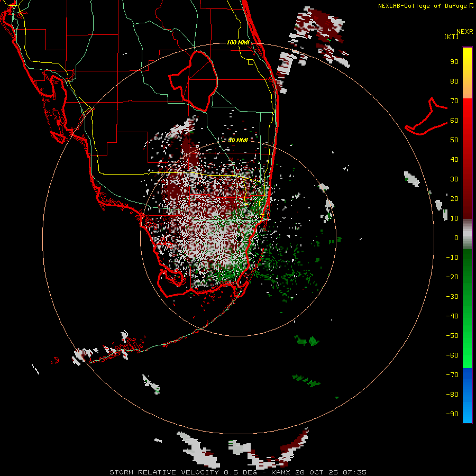Click the -40 value on velocity scale
The height and width of the screenshot is (476, 476).
click(452, 316)
